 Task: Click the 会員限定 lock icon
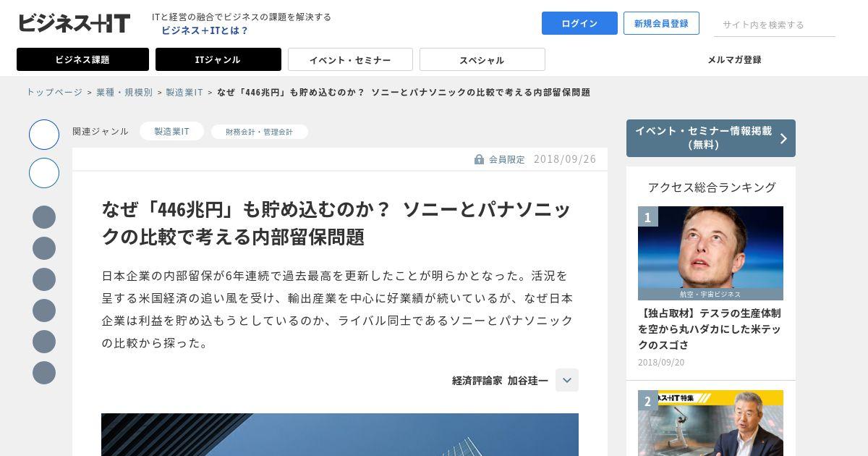[479, 159]
